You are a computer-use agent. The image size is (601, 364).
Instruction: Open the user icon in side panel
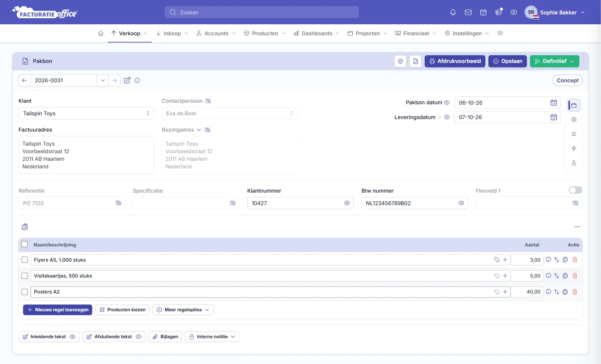pyautogui.click(x=574, y=163)
